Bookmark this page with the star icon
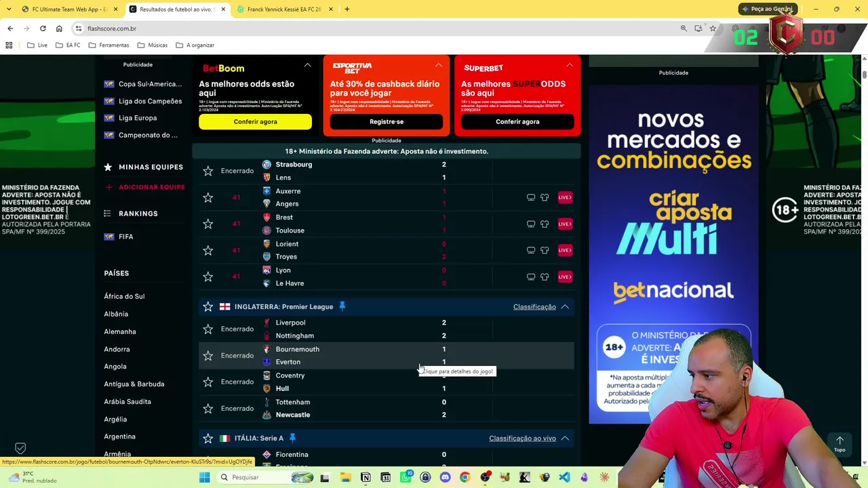 (713, 28)
